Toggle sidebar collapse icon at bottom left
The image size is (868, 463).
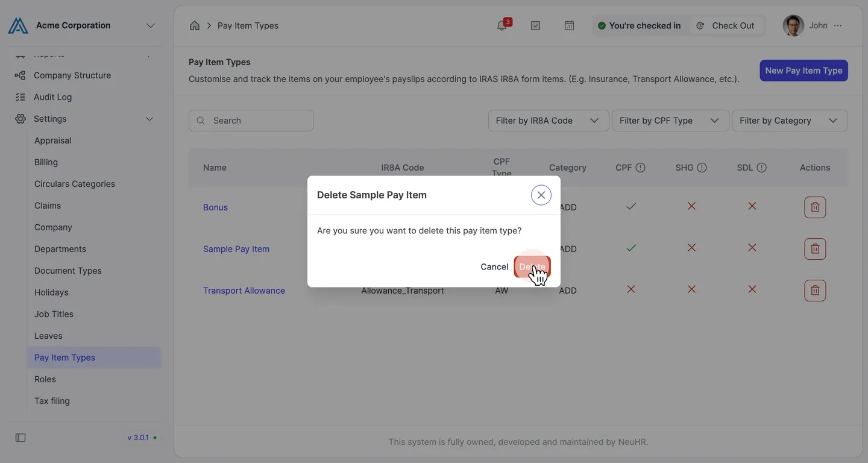pos(20,438)
